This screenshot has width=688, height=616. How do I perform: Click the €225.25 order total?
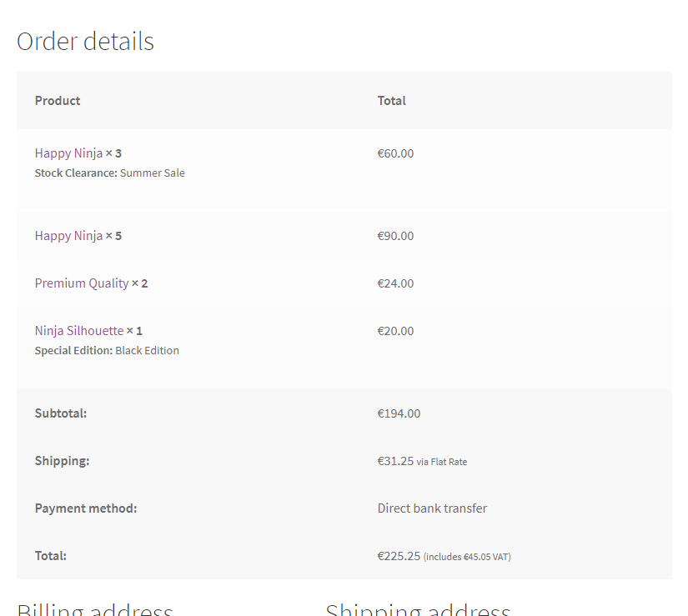click(x=399, y=556)
